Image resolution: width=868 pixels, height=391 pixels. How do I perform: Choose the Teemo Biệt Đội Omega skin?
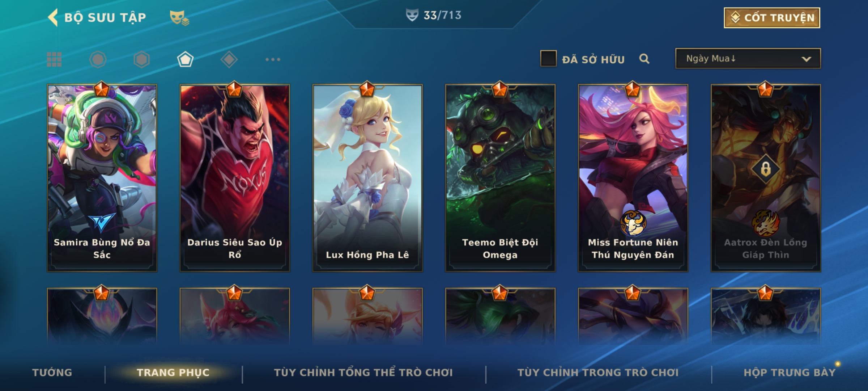coord(500,178)
